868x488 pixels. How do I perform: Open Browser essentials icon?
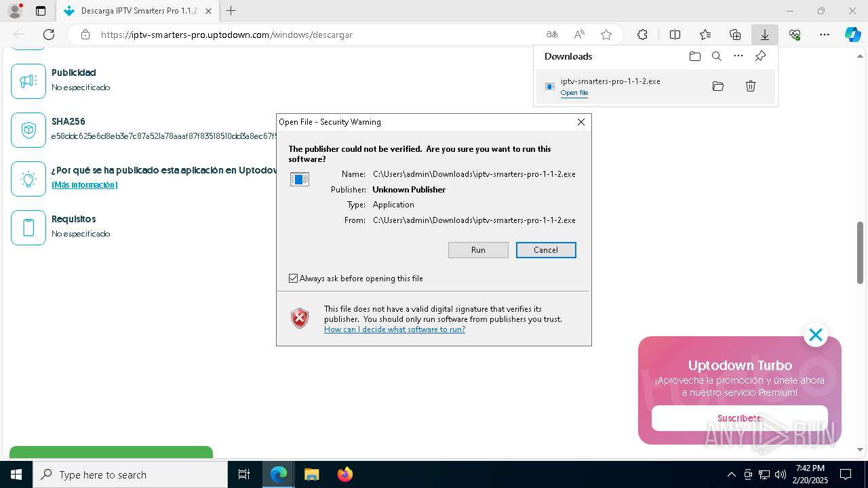[795, 35]
